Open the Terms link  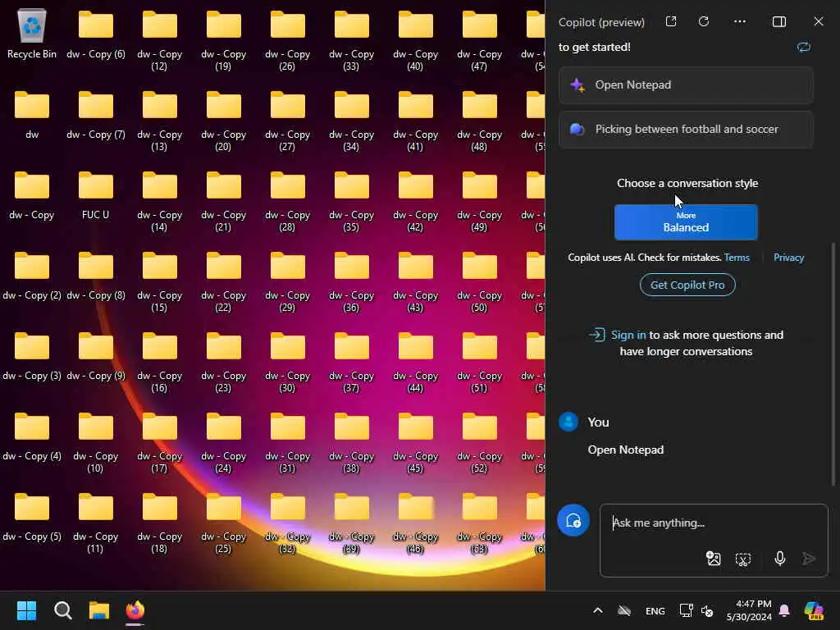point(737,258)
